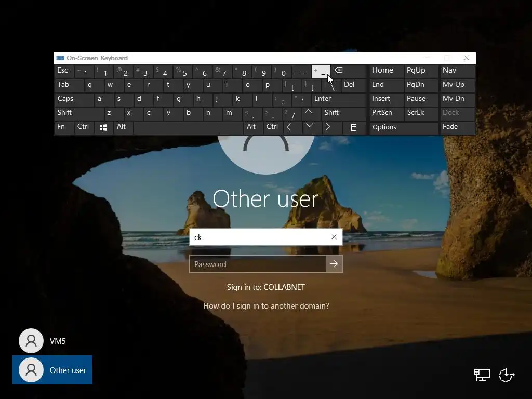Tap the semicolon key
The width and height of the screenshot is (532, 399).
pyautogui.click(x=281, y=99)
